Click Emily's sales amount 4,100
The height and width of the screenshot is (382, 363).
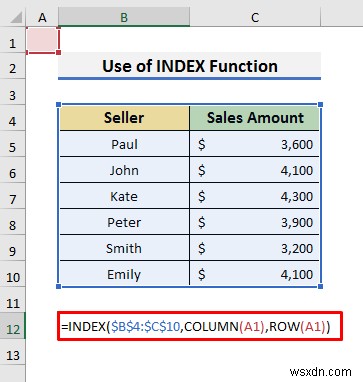[255, 274]
